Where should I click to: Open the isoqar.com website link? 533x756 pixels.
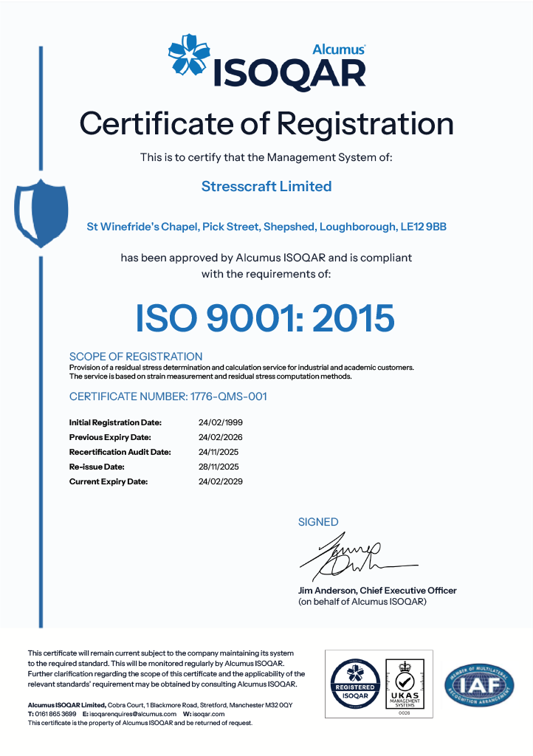[x=209, y=714]
